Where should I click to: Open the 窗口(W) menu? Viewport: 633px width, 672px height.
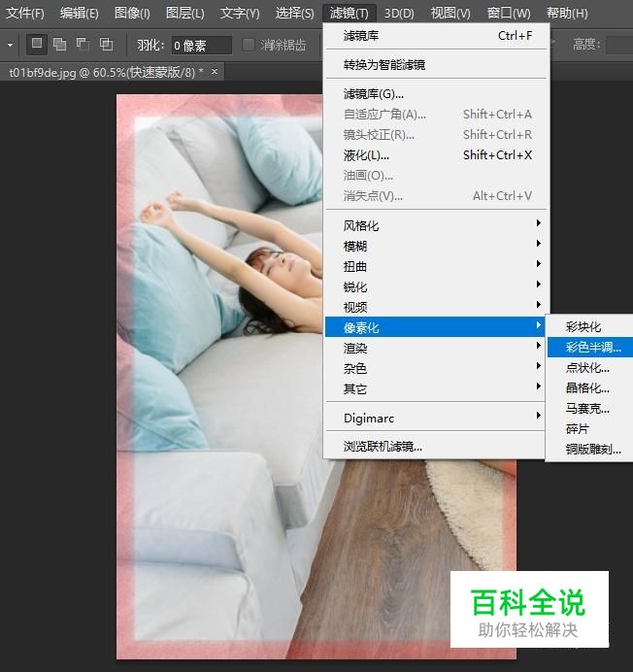[509, 13]
